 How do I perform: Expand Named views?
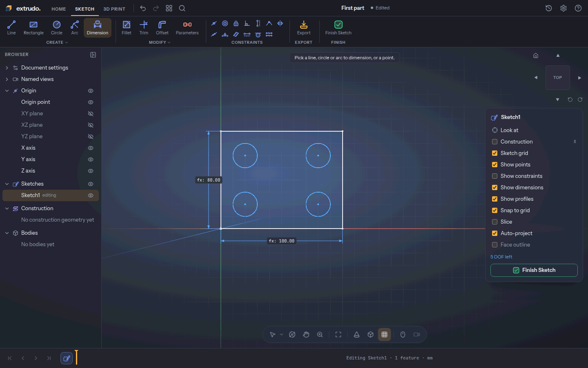click(x=7, y=79)
